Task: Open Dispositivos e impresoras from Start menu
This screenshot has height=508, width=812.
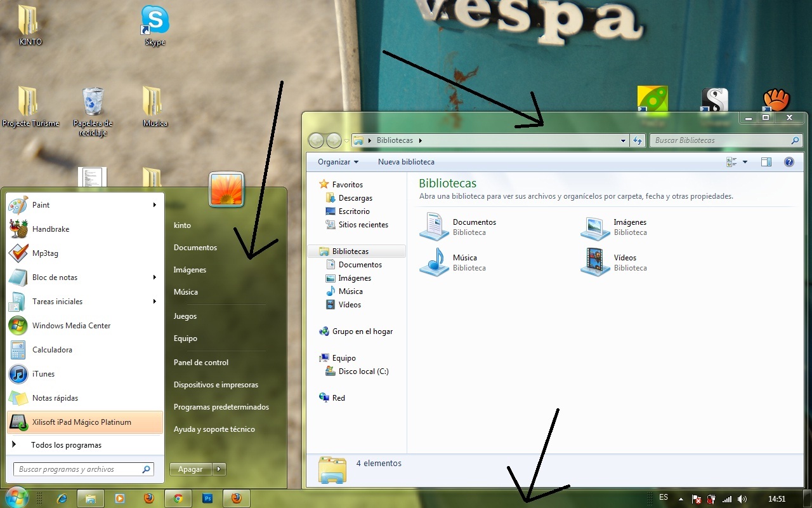Action: pyautogui.click(x=216, y=385)
